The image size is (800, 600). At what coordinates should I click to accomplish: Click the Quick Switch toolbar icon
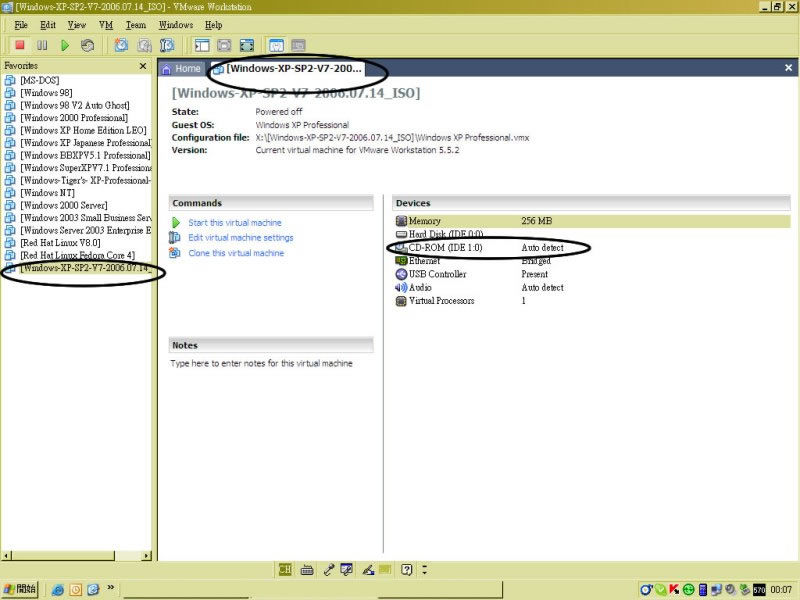pos(224,45)
